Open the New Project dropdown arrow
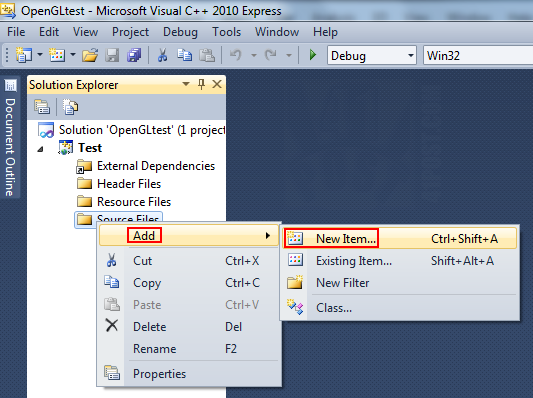 (40, 54)
